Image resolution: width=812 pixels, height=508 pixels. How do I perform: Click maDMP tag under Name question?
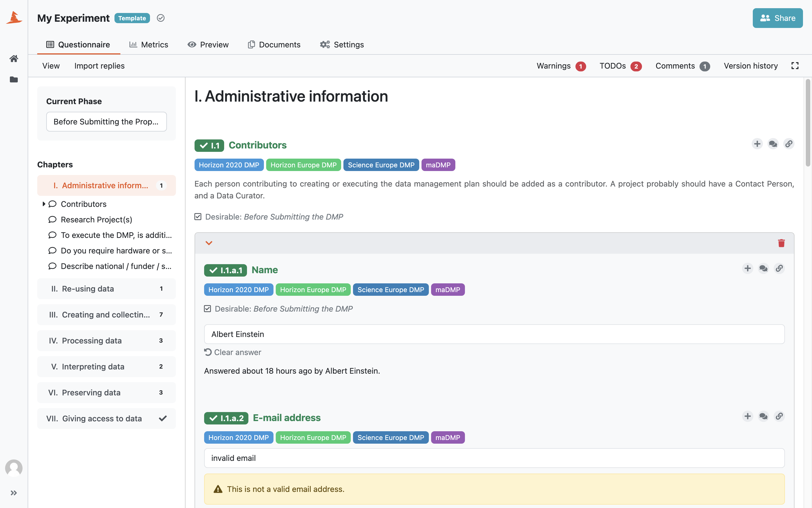coord(448,290)
